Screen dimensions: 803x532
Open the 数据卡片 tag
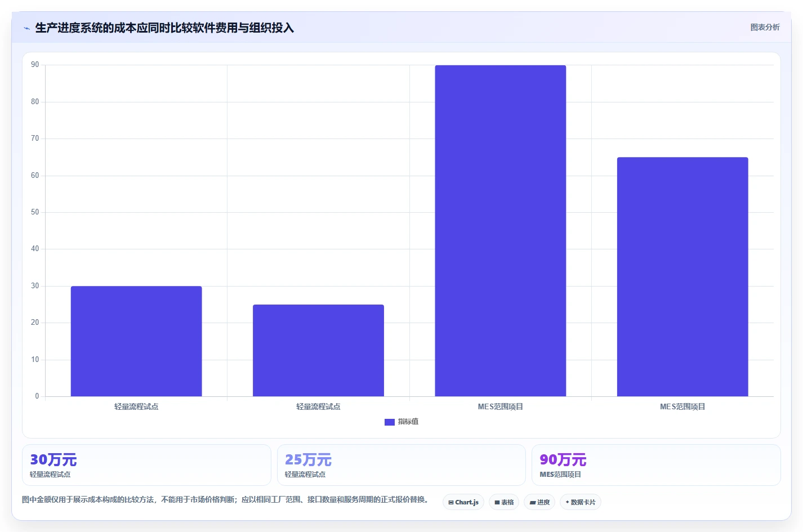pos(581,502)
